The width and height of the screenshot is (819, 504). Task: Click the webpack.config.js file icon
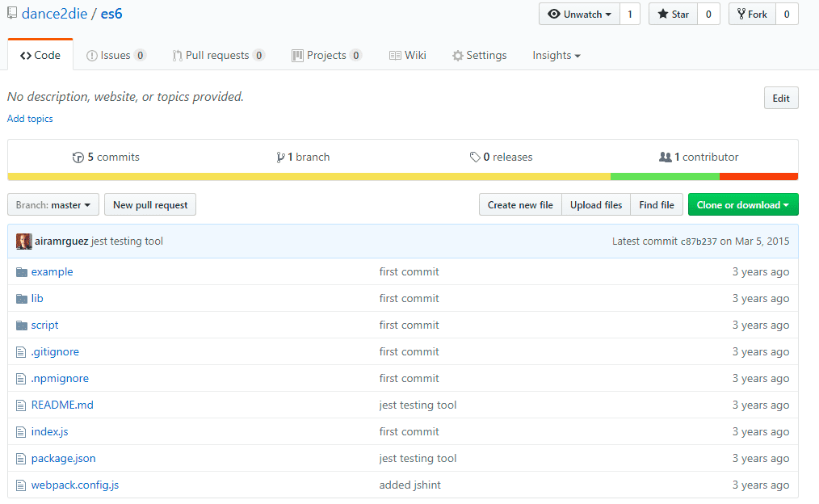coord(22,485)
